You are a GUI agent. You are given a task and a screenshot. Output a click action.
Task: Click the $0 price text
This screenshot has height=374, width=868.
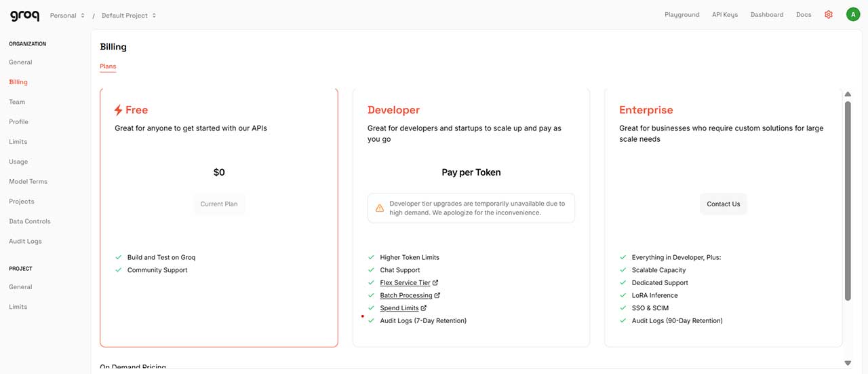click(x=219, y=172)
